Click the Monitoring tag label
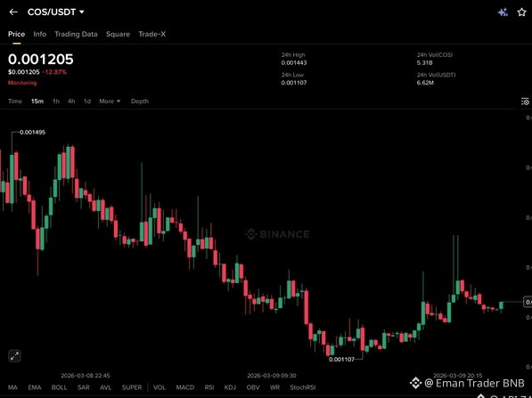Image resolution: width=532 pixels, height=398 pixels. pyautogui.click(x=22, y=83)
